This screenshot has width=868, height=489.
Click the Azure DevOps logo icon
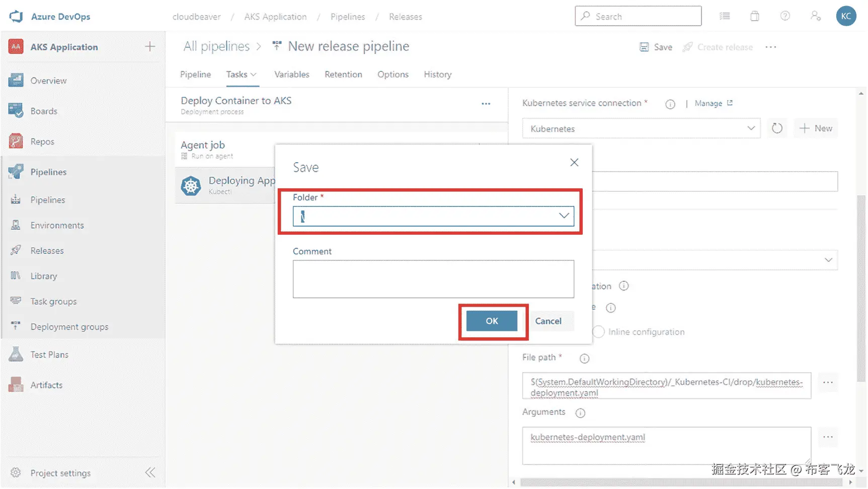(x=16, y=16)
